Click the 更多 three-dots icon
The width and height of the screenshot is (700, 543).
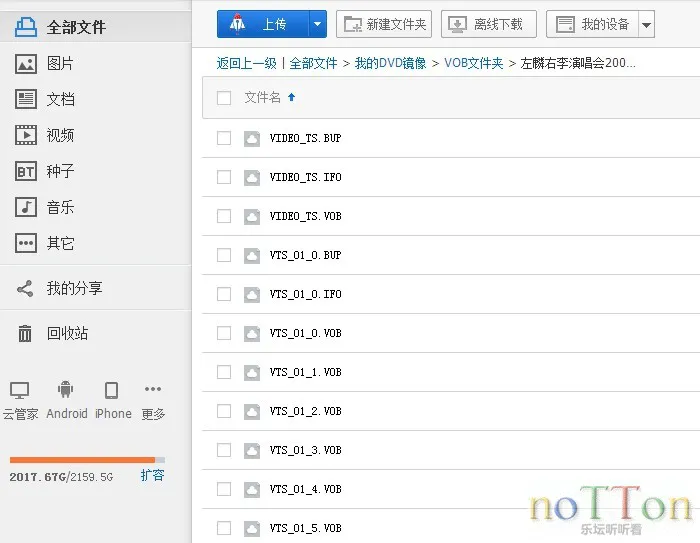click(153, 390)
